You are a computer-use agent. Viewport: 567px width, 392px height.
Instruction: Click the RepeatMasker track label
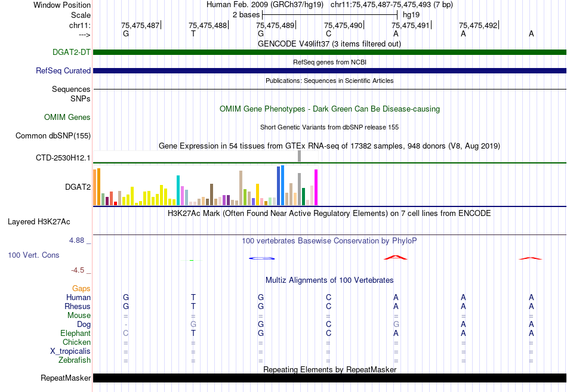point(66,378)
